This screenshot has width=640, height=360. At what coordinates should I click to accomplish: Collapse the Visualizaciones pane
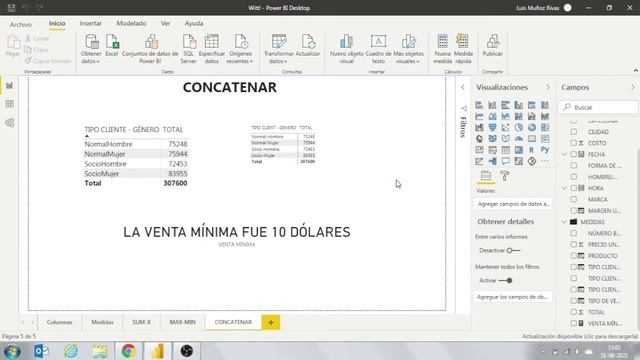548,87
